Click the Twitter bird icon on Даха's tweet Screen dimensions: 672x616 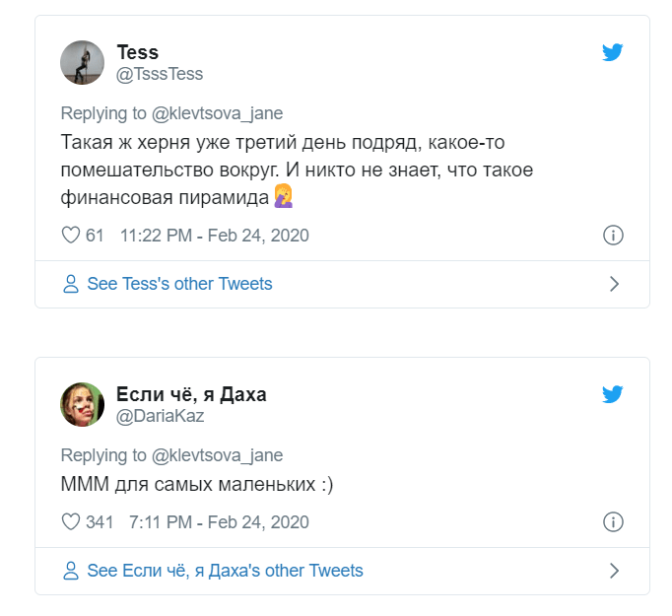tap(613, 395)
